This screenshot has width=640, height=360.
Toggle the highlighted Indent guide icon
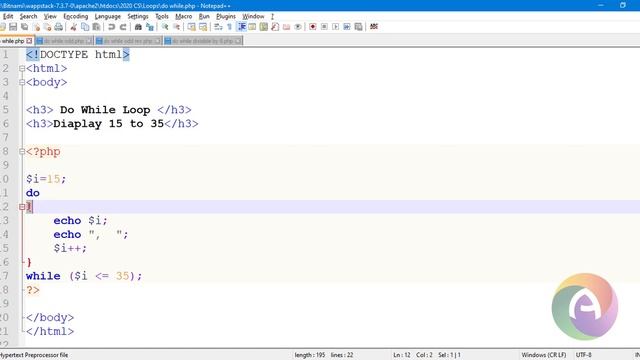(x=241, y=27)
